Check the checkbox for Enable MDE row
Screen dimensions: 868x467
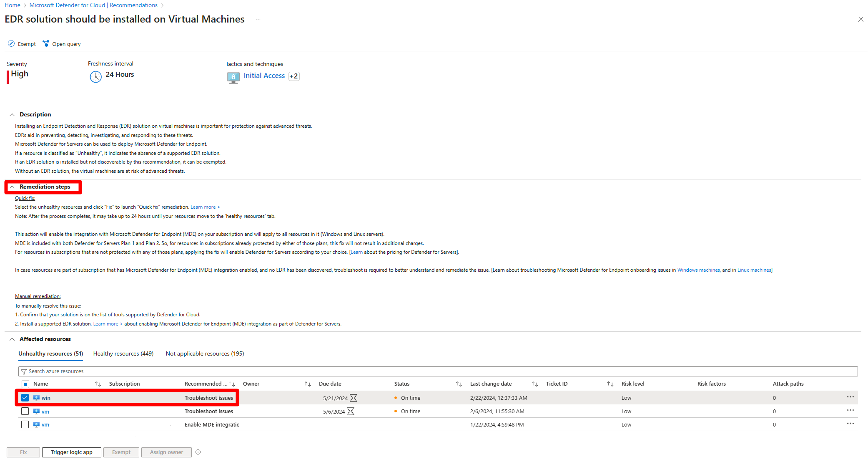[25, 424]
